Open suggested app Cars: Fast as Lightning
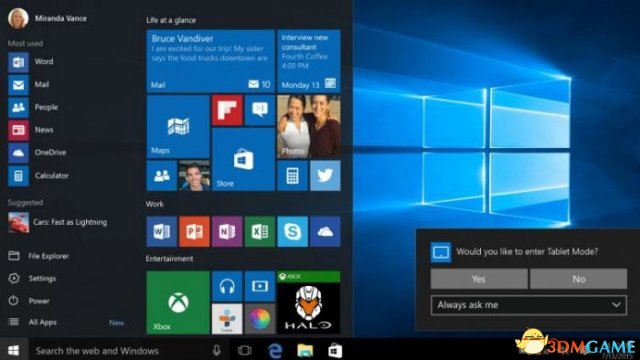640x360 pixels. (58, 222)
